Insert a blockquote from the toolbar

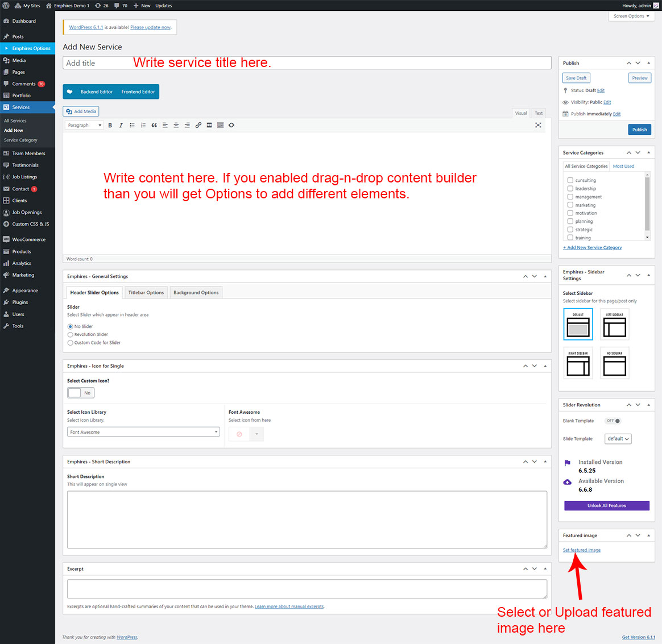(x=154, y=125)
